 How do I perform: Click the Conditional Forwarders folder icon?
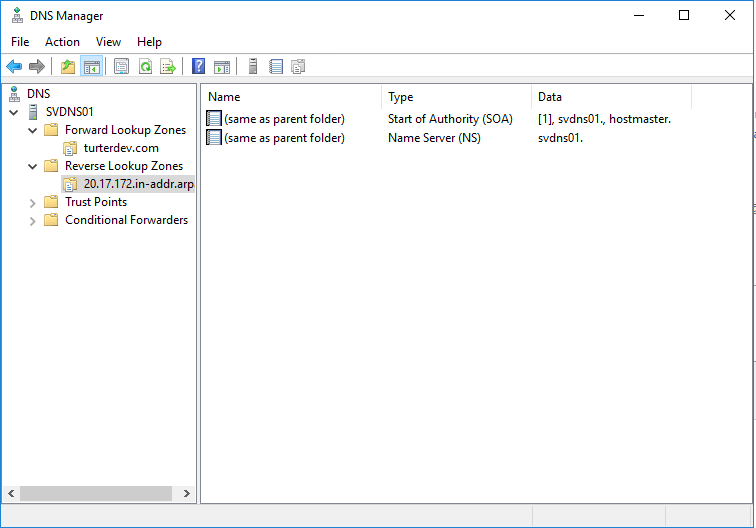click(x=51, y=220)
